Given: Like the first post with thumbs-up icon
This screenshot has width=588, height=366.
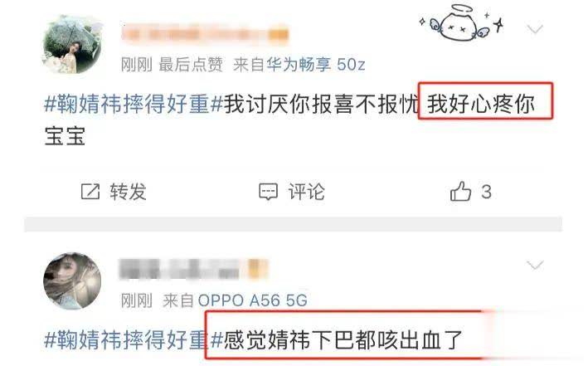Looking at the screenshot, I should pyautogui.click(x=460, y=191).
